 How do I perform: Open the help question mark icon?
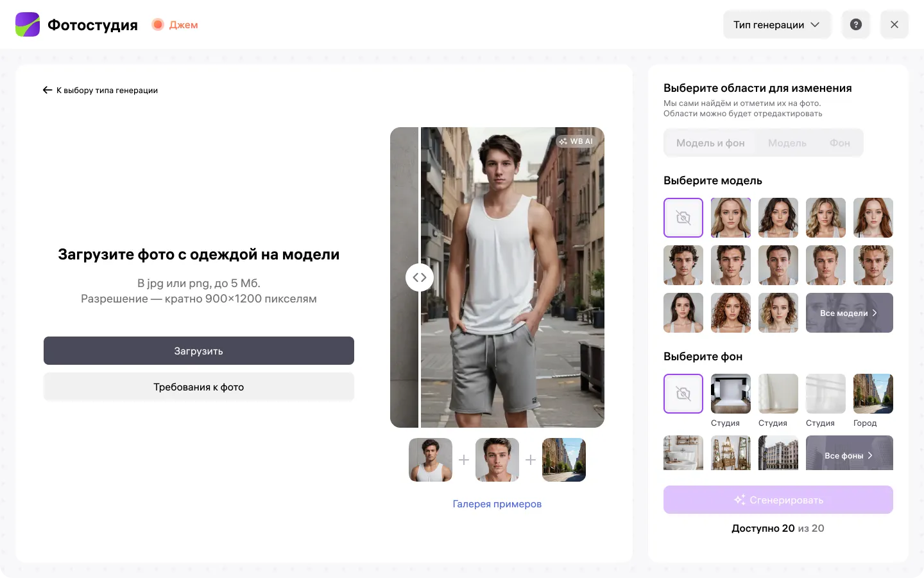coord(855,24)
